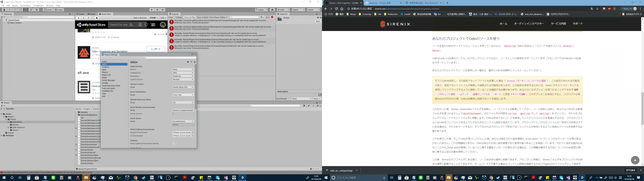Click ホーム link on Sirenix site
Viewport: 644px width, 181px height.
point(504,23)
